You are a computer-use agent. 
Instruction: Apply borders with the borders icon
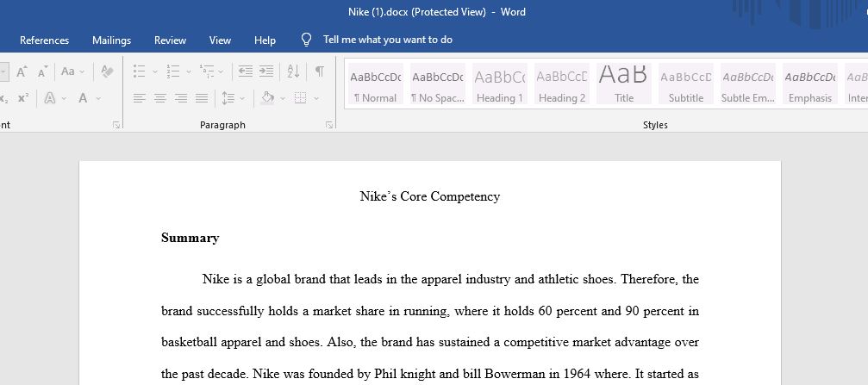301,98
